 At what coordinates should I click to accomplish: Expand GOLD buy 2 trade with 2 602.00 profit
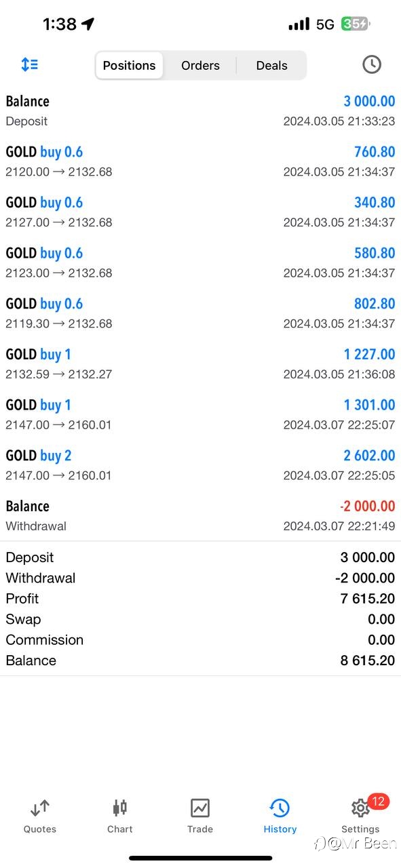(x=200, y=465)
